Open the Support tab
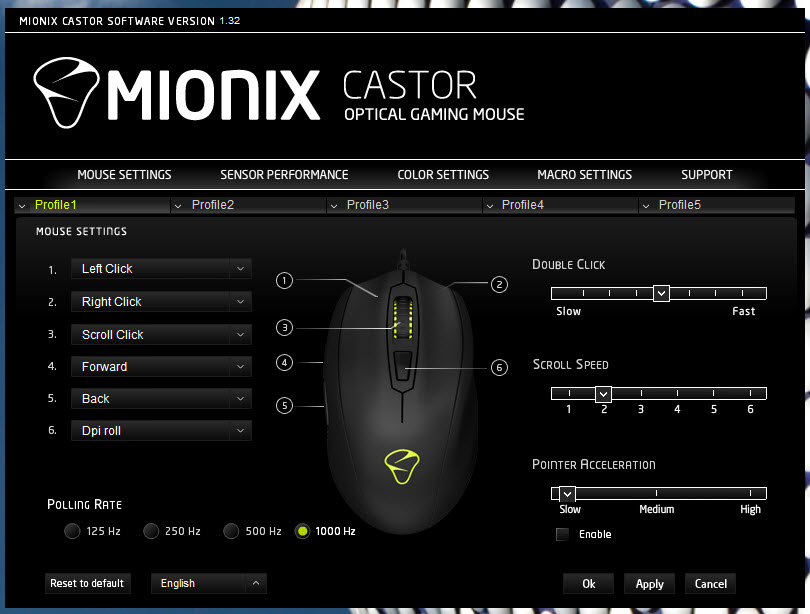This screenshot has height=614, width=810. pos(707,175)
